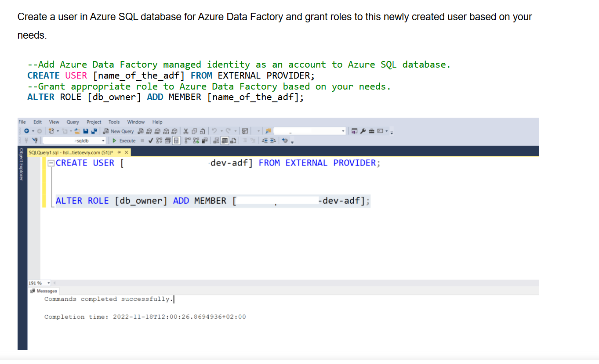Open the Back button history dropdown arrow
This screenshot has width=599, height=364.
pyautogui.click(x=33, y=131)
